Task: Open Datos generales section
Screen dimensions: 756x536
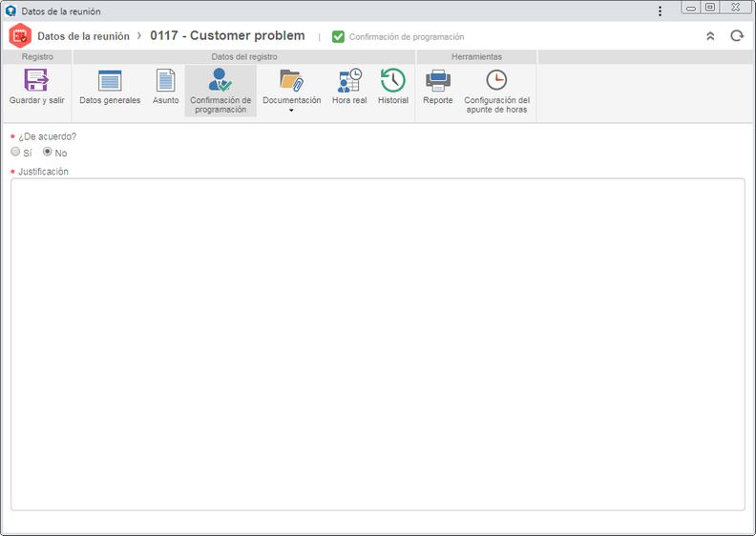Action: click(x=110, y=87)
